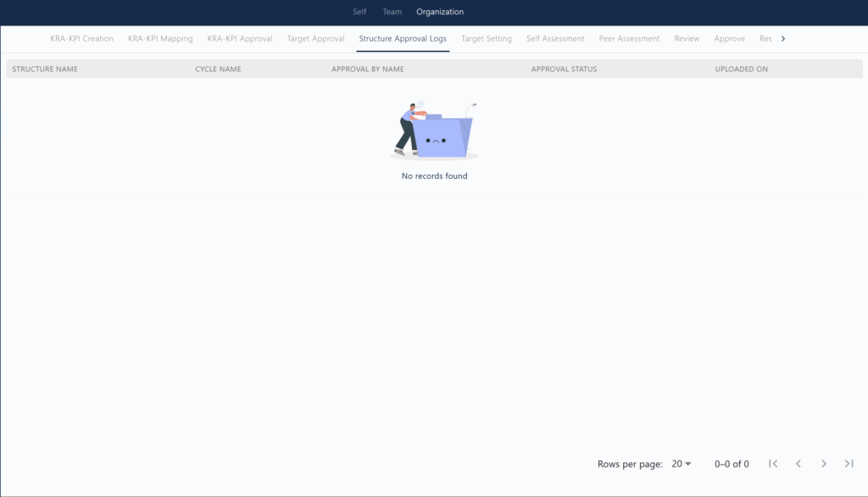Viewport: 868px width, 497px height.
Task: Go to the Self Assessment tab
Action: point(555,39)
